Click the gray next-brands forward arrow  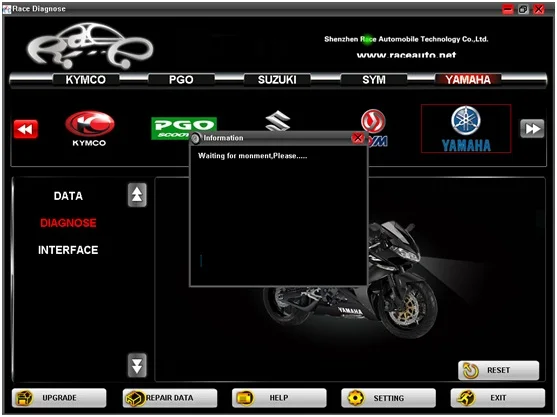[x=532, y=129]
